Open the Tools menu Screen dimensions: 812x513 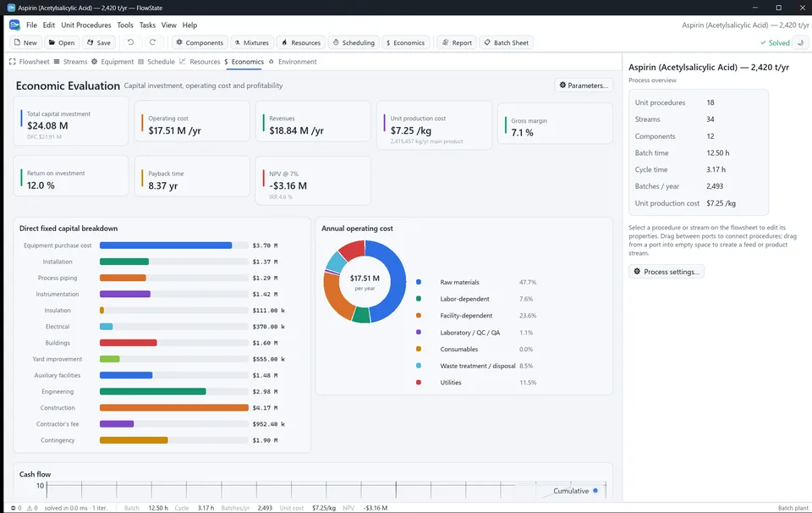[125, 25]
